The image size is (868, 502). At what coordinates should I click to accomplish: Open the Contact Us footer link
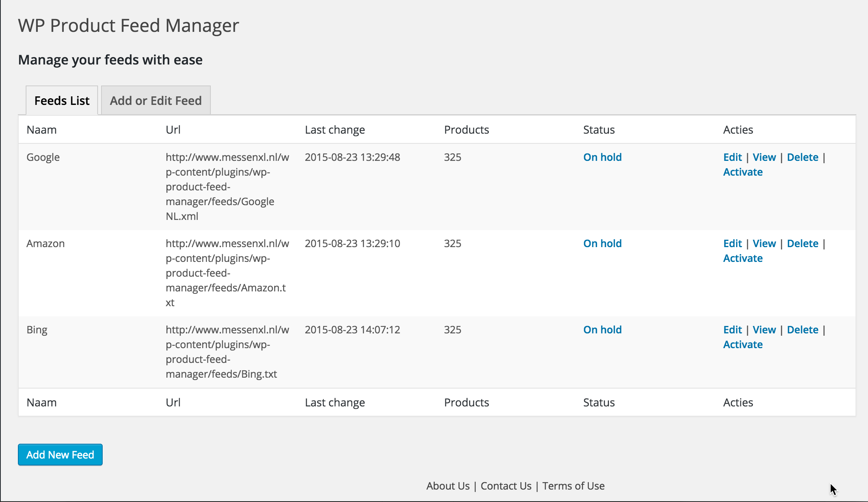pyautogui.click(x=506, y=486)
